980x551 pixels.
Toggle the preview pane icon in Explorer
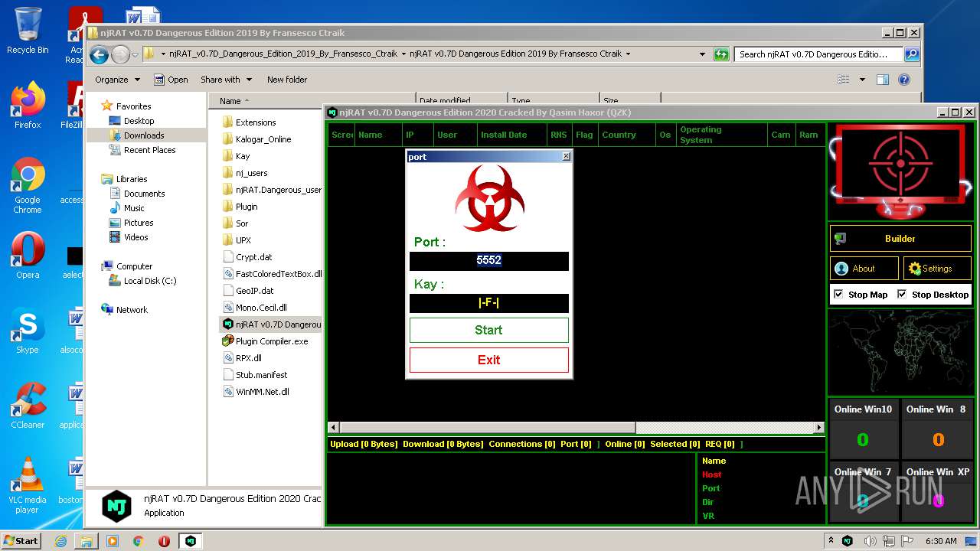coord(883,80)
